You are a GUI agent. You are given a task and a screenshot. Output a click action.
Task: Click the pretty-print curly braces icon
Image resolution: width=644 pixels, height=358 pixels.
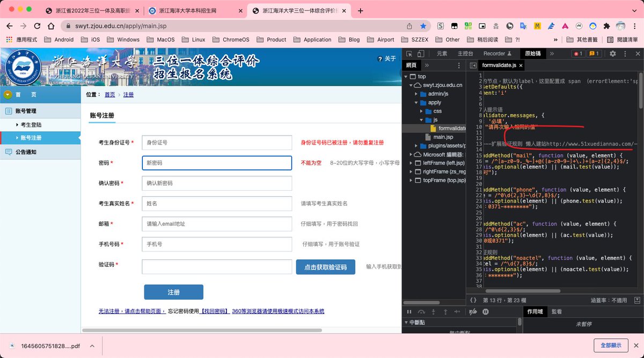(473, 300)
